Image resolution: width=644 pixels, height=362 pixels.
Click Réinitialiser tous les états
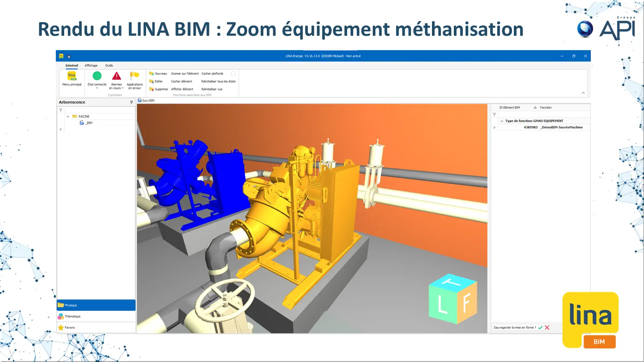pos(218,81)
